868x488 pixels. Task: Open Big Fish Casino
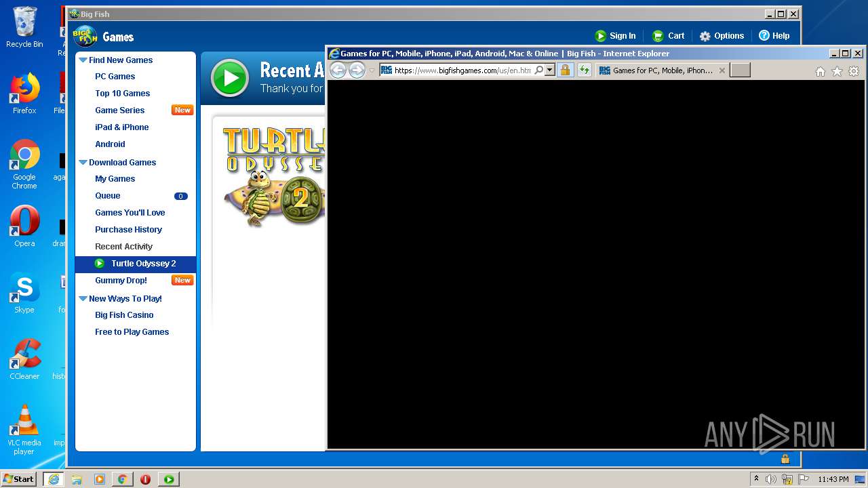124,315
